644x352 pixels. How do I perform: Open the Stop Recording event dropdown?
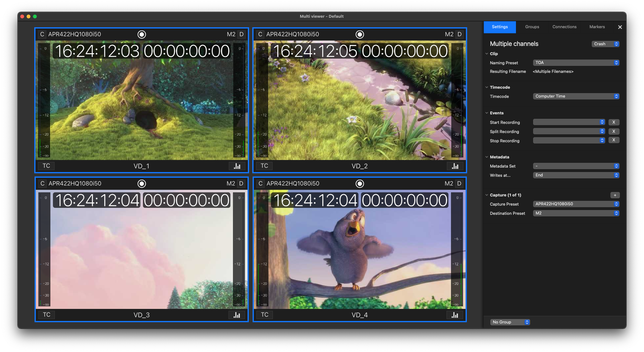point(569,140)
